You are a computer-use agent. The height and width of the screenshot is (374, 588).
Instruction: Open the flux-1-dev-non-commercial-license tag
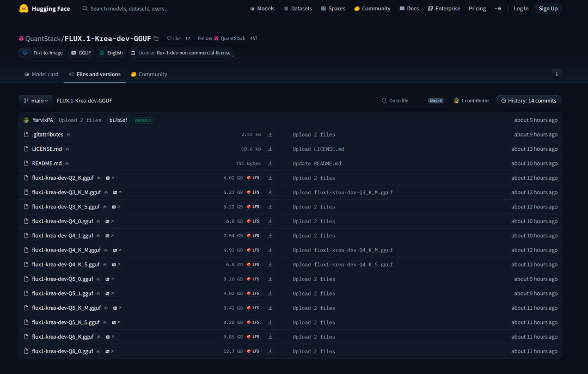pyautogui.click(x=181, y=53)
